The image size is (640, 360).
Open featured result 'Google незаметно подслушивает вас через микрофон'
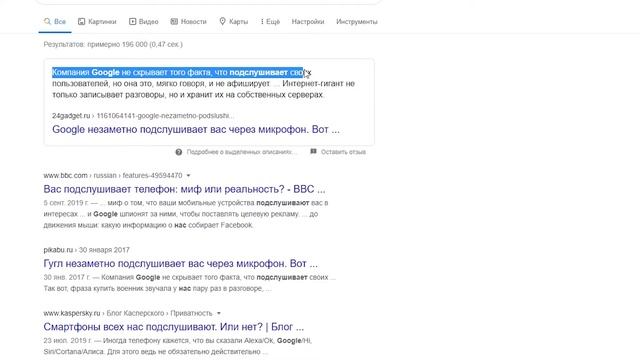(196, 129)
